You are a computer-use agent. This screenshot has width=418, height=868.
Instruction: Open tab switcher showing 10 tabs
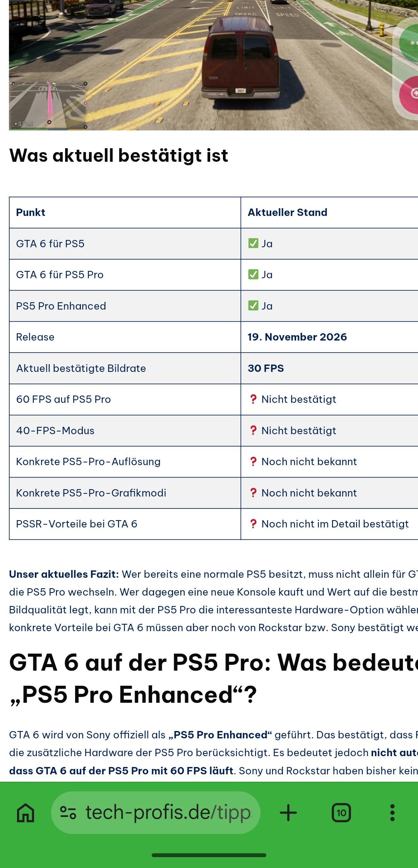[341, 813]
